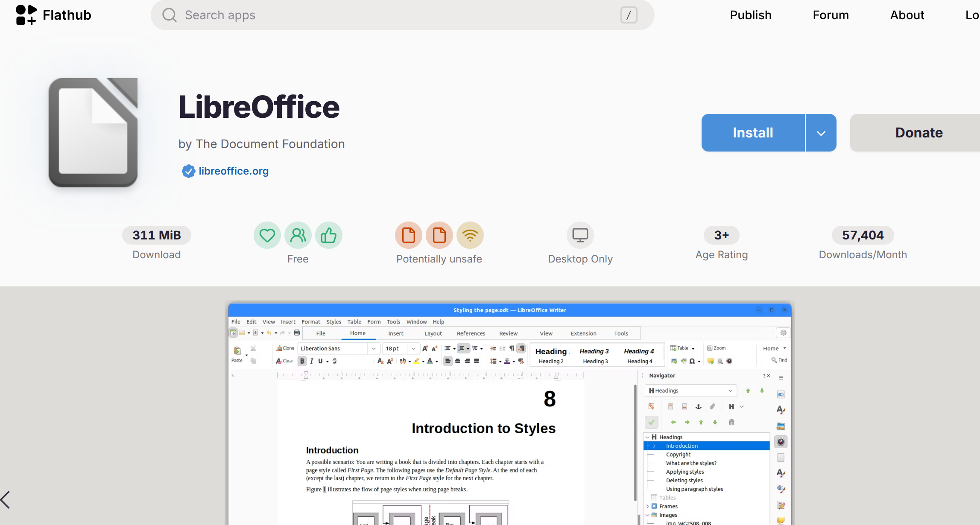Open the Format menu in Writer
Viewport: 980px width, 525px height.
(311, 322)
